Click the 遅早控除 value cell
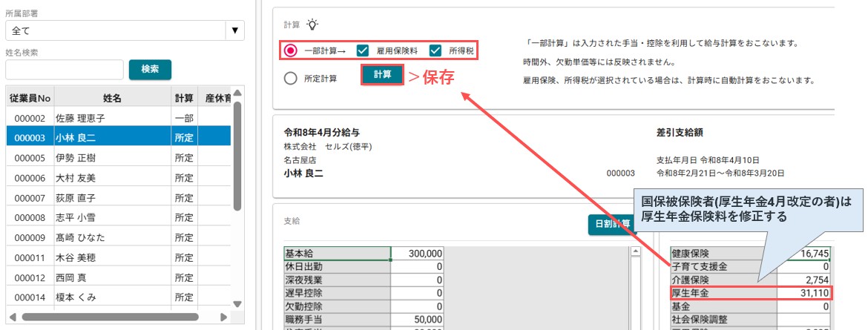Screen dimensions: 868x330 pos(418,293)
